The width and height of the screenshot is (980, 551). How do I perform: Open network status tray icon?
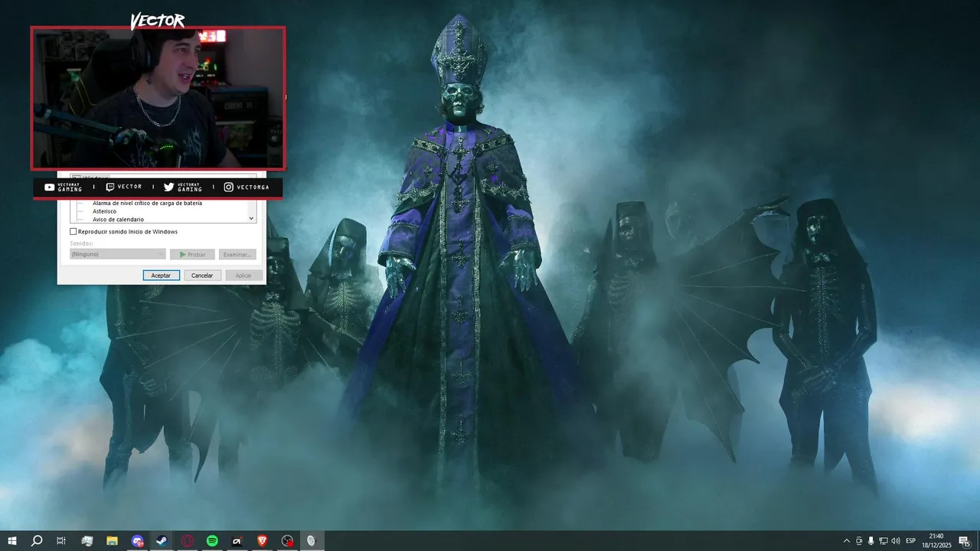coord(884,541)
